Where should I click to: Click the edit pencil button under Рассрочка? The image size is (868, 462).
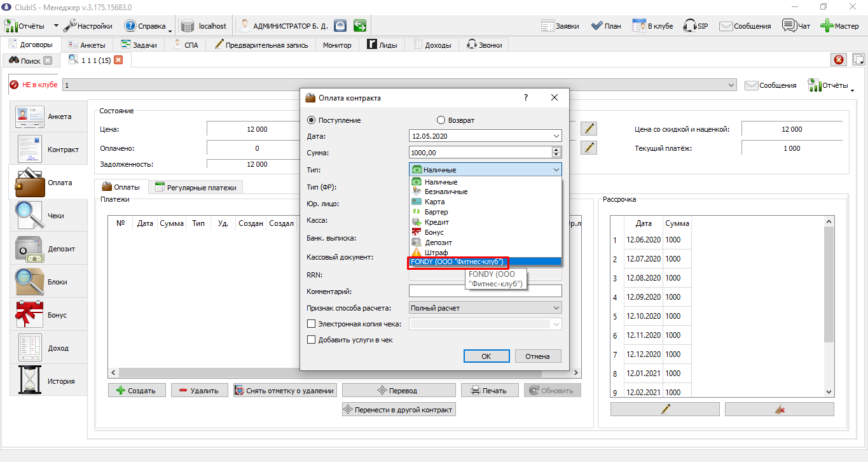665,409
